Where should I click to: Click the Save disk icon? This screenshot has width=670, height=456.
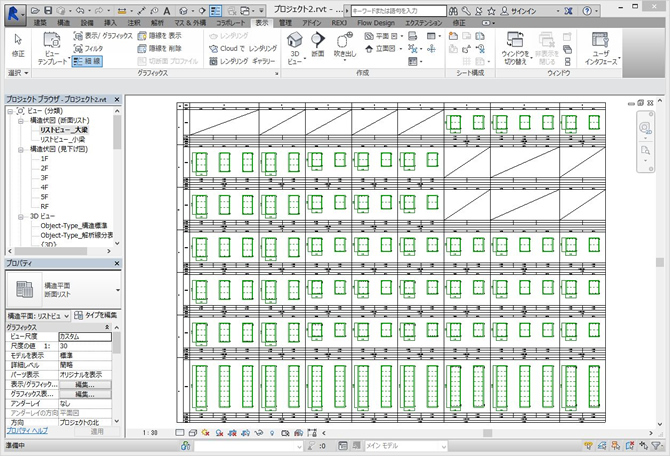tap(48, 10)
